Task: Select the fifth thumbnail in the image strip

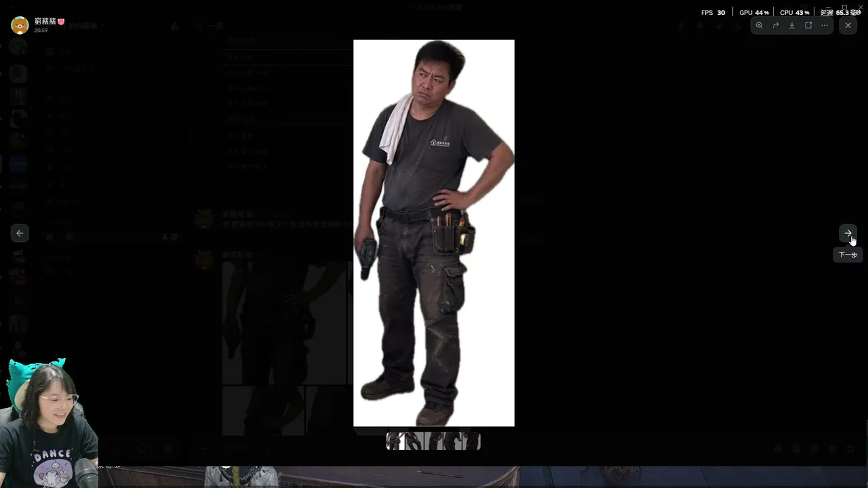Action: [471, 441]
